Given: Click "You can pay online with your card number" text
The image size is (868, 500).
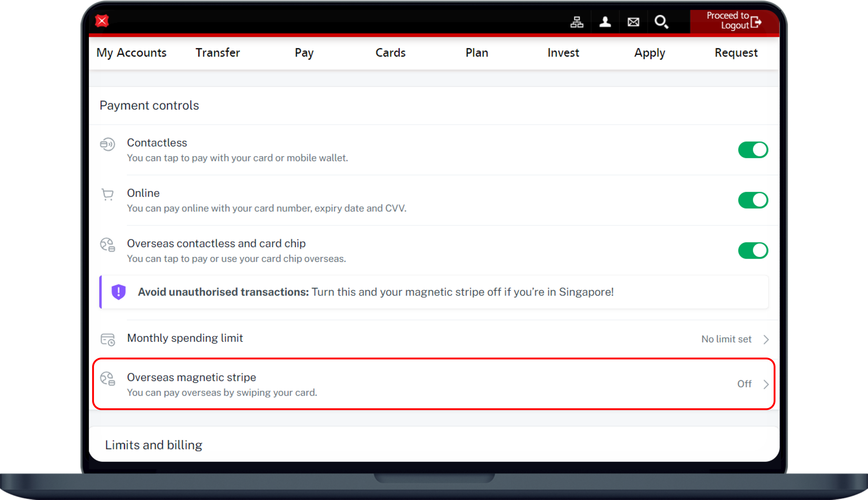Looking at the screenshot, I should pyautogui.click(x=267, y=208).
